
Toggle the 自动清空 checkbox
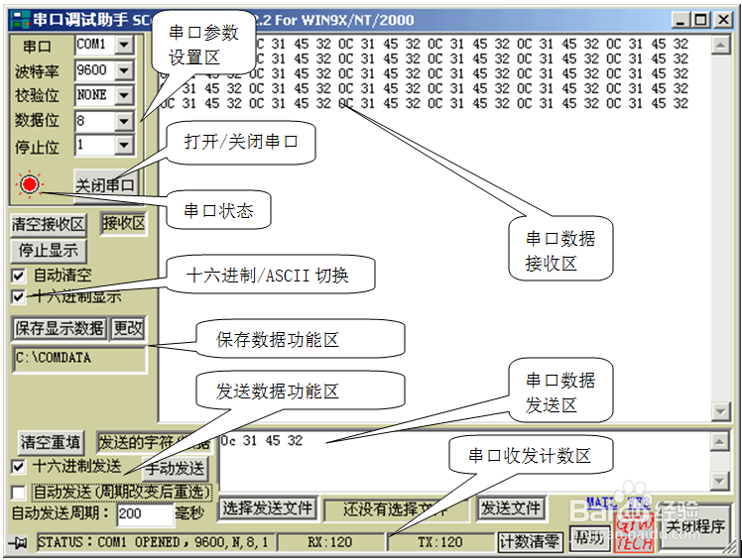(18, 276)
